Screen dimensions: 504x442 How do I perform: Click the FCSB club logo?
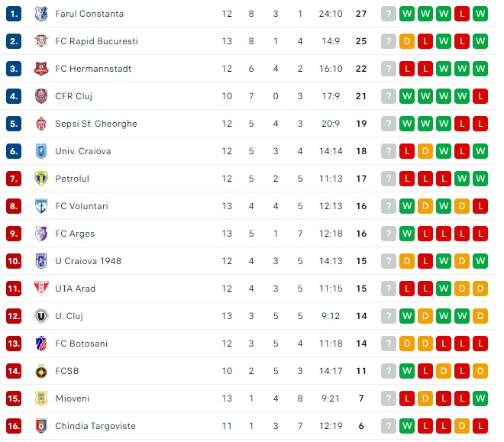tap(40, 371)
